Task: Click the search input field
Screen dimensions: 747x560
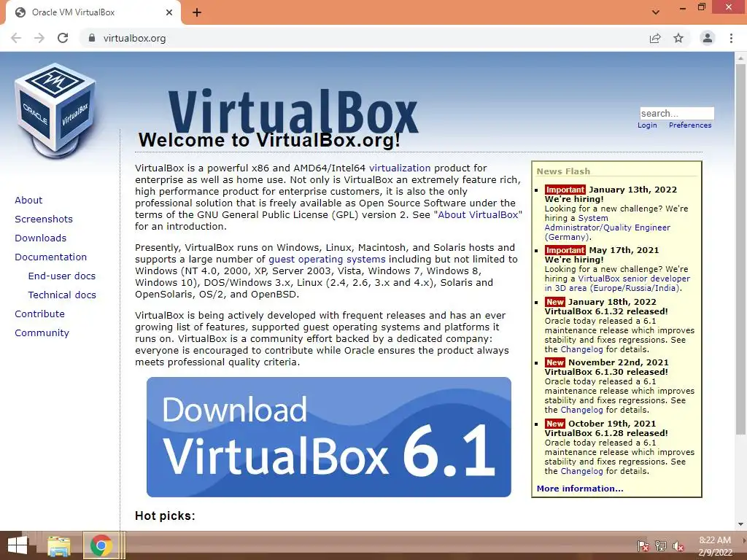Action: 677,113
